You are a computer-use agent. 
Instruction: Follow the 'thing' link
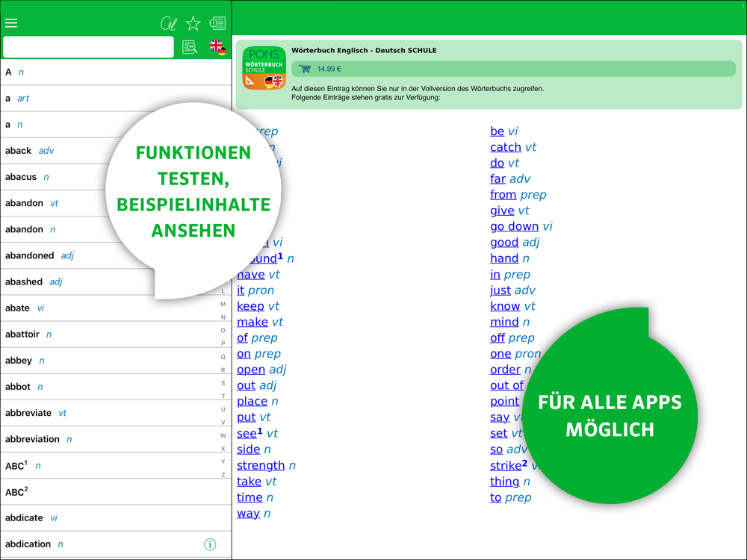[x=504, y=482]
